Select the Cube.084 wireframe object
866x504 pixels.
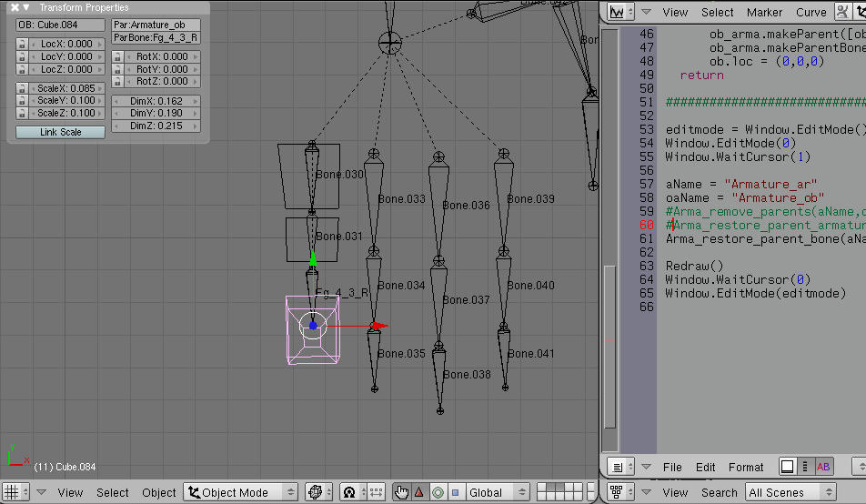tap(313, 330)
